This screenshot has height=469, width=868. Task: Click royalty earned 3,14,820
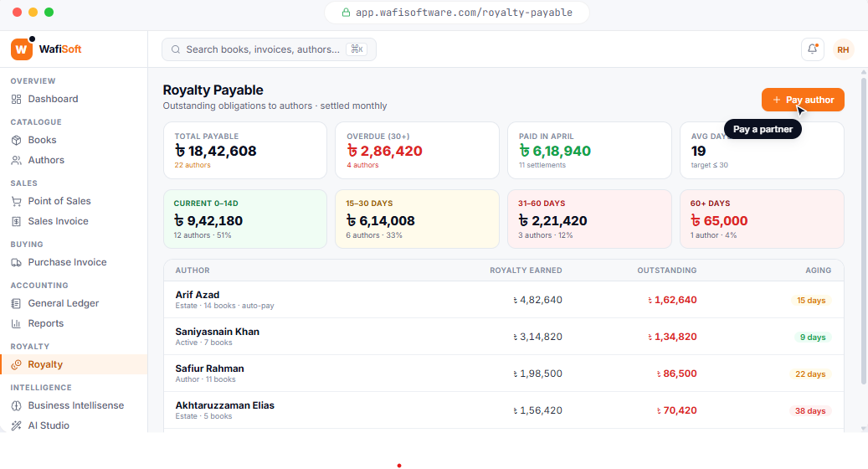[x=537, y=337]
